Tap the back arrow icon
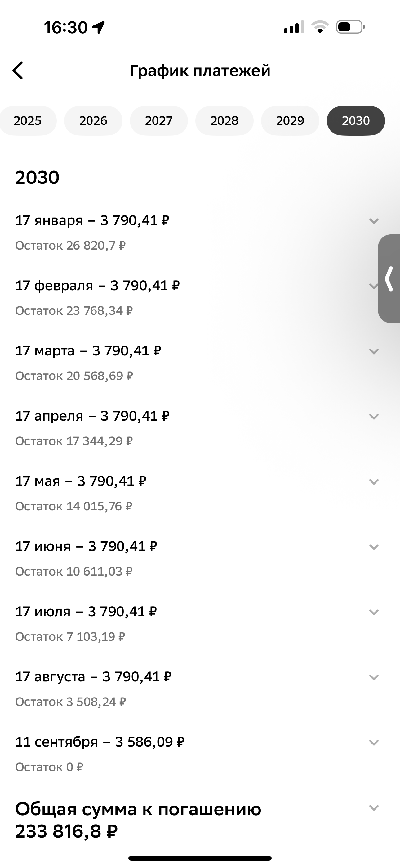Image resolution: width=400 pixels, height=868 pixels. coord(18,70)
